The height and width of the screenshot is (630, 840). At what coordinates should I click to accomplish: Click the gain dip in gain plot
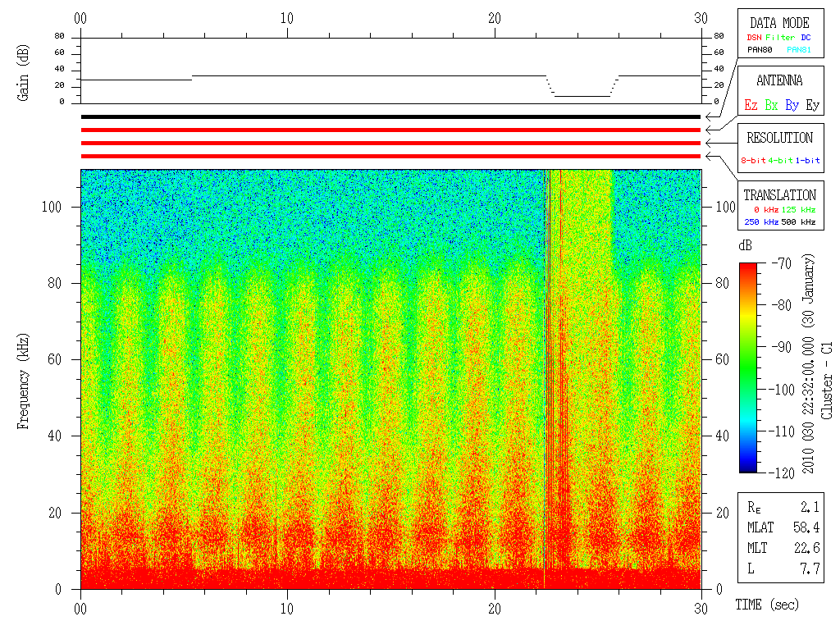pos(582,96)
